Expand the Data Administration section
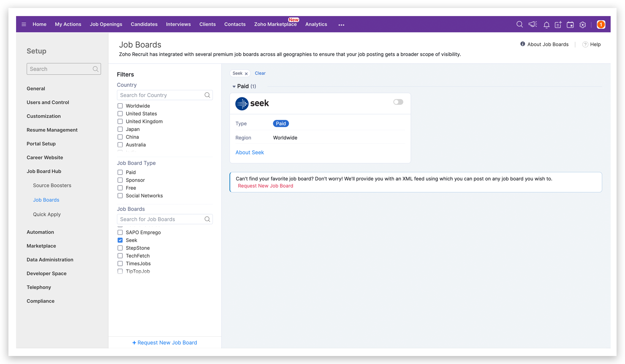This screenshot has width=625, height=364. (x=50, y=260)
